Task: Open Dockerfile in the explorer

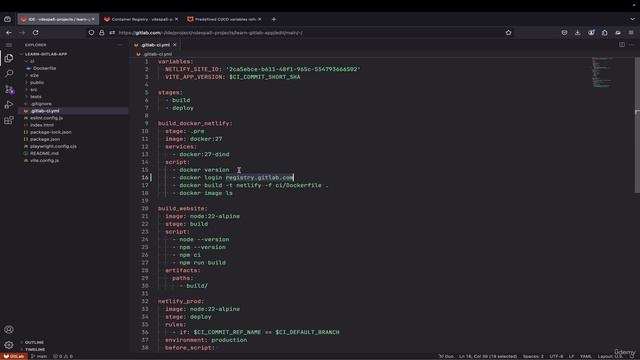Action: (44, 68)
